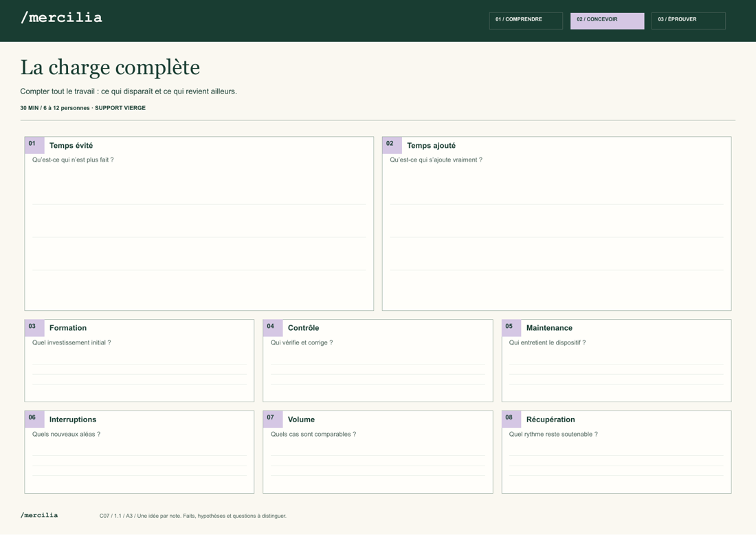Click the 'Contrôle' card heading
Screen dimensions: 756x535
coord(303,328)
